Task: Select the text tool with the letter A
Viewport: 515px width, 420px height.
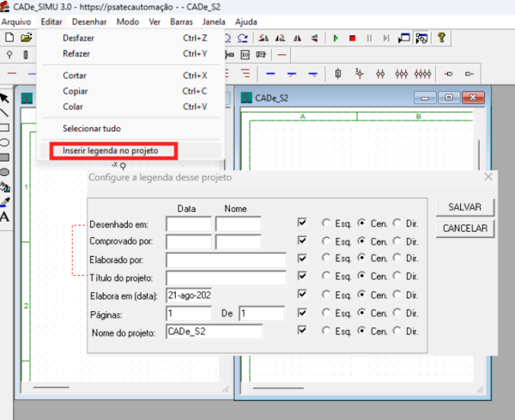Action: point(4,217)
